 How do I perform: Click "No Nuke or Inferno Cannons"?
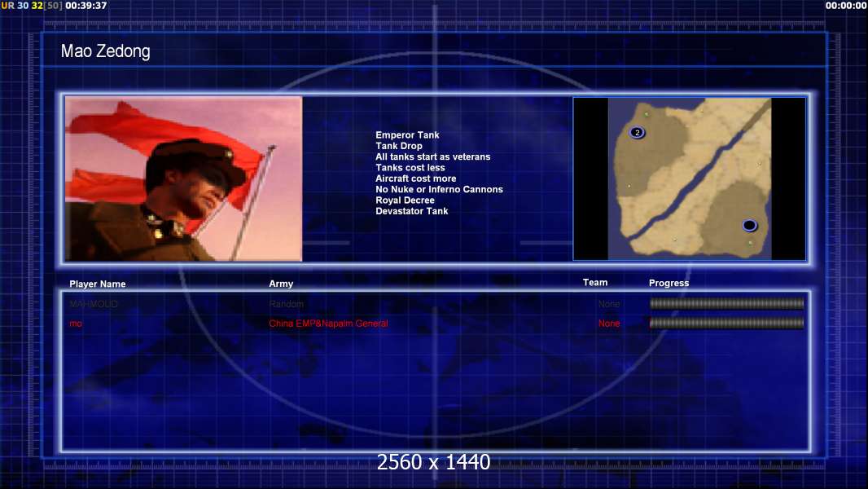(x=439, y=189)
